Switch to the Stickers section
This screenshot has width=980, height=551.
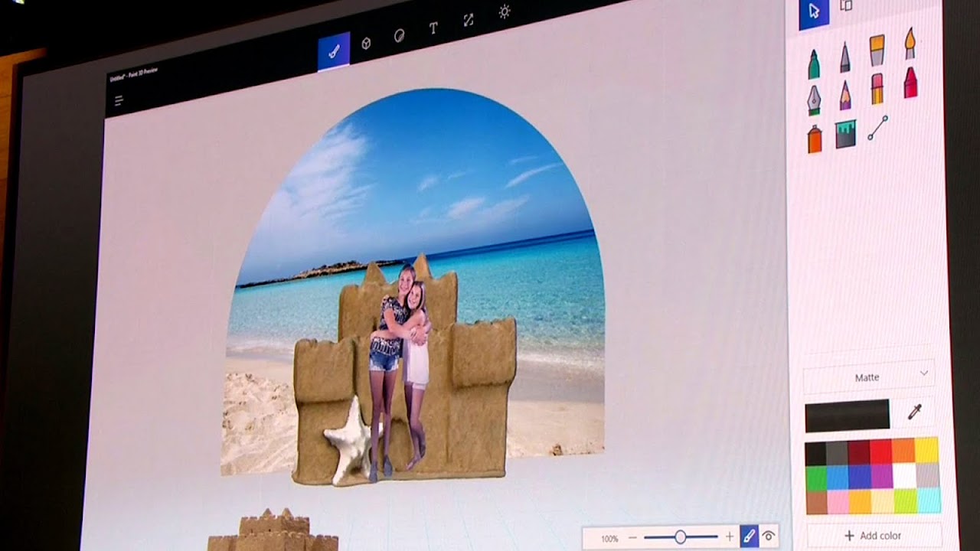(400, 36)
